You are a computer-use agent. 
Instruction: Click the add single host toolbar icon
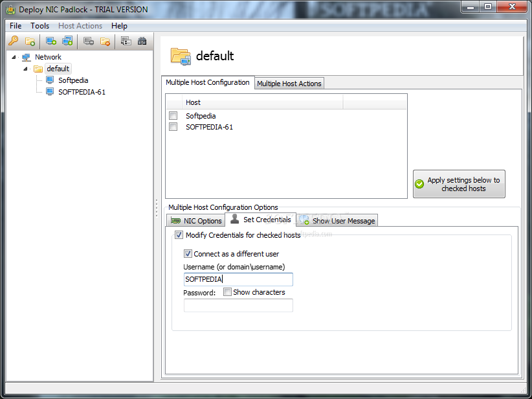coord(51,41)
